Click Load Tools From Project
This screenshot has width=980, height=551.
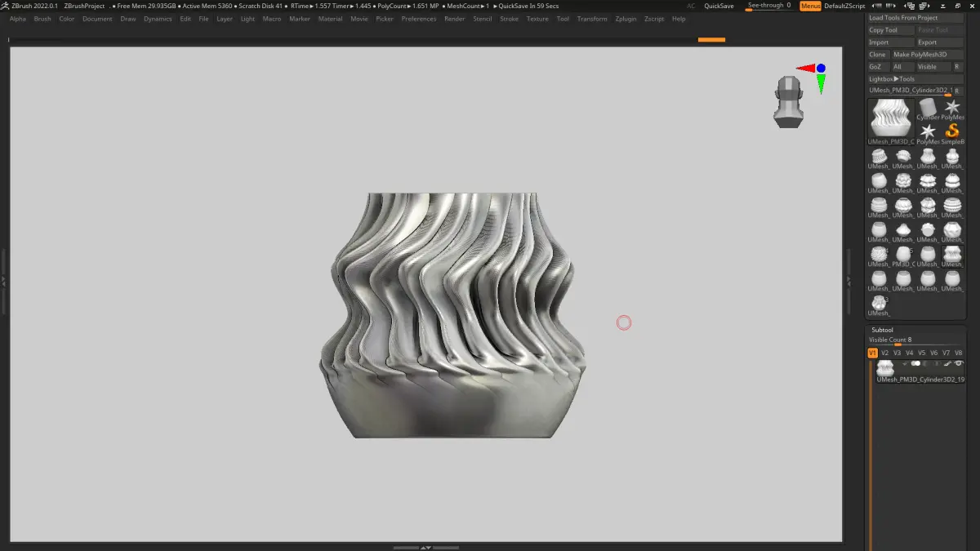(915, 18)
